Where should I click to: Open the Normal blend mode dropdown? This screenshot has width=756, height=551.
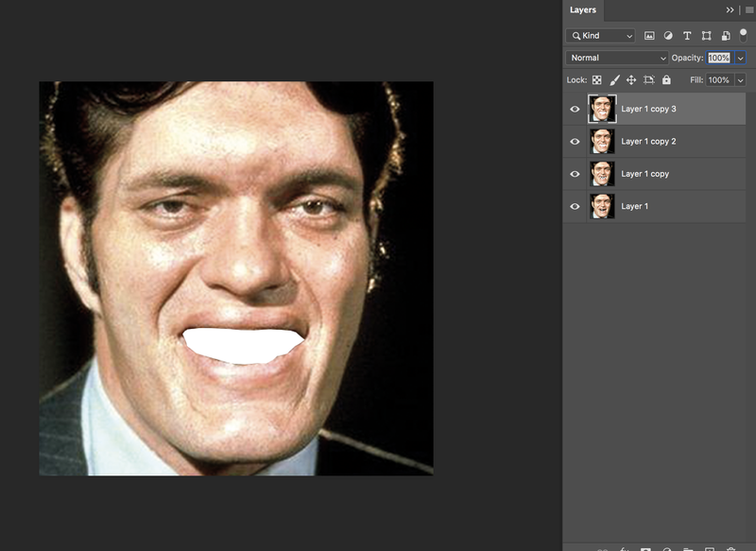[617, 58]
